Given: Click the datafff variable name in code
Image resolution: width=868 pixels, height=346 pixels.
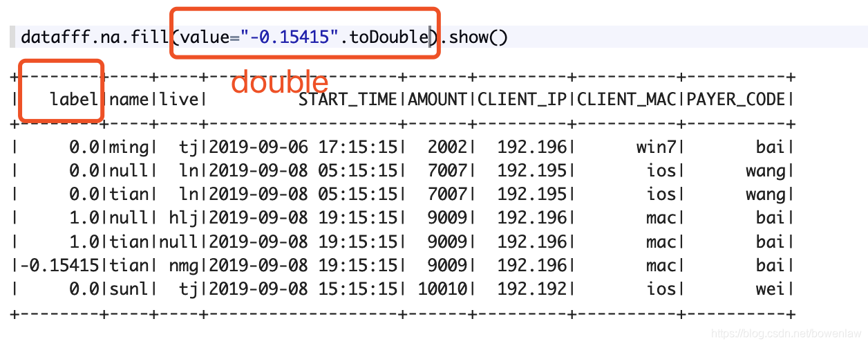Looking at the screenshot, I should [x=54, y=36].
